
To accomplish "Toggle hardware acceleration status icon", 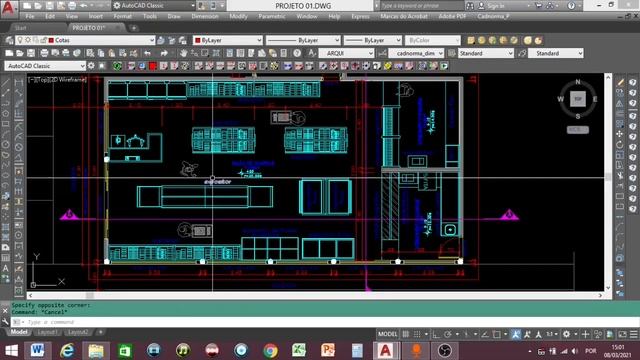I will tap(610, 334).
